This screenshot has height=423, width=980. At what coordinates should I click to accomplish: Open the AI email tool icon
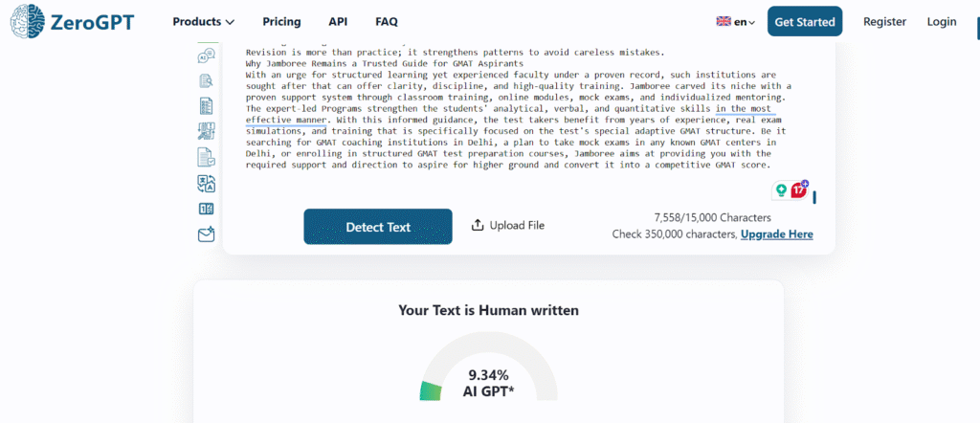click(206, 234)
